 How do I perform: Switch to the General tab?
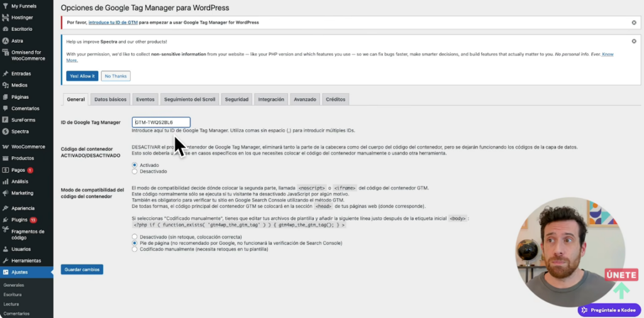click(75, 99)
